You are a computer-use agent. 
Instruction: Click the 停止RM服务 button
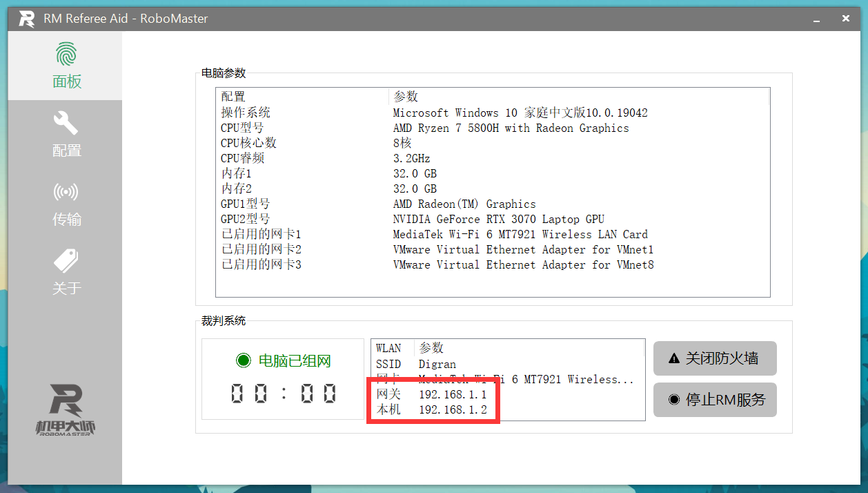(715, 400)
